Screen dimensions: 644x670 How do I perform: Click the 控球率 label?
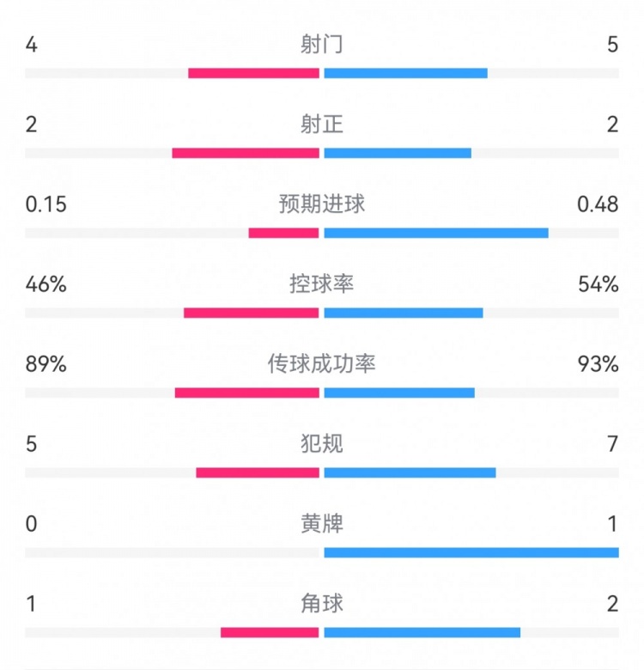322,284
